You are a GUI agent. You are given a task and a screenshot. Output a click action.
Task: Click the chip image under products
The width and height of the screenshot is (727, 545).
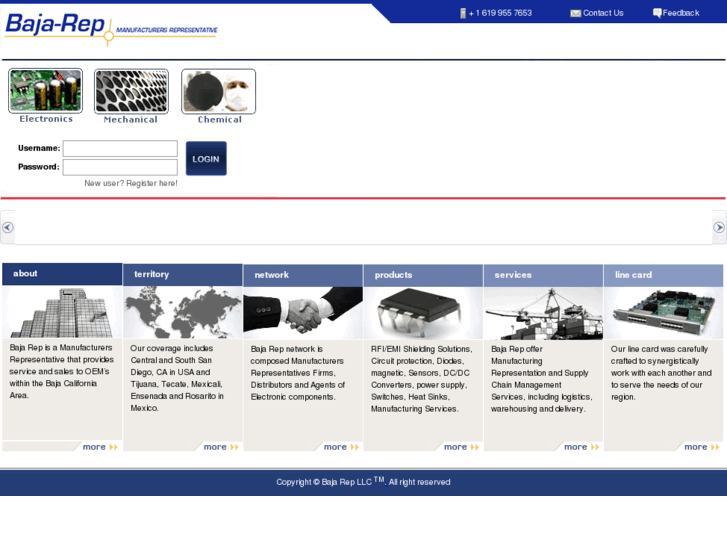click(x=423, y=313)
